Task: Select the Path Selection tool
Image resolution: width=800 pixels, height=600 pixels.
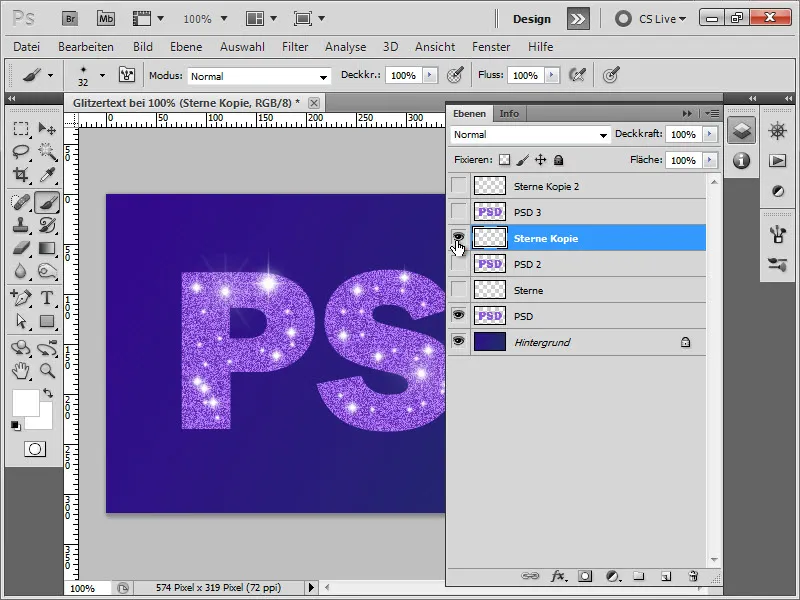Action: coord(21,321)
